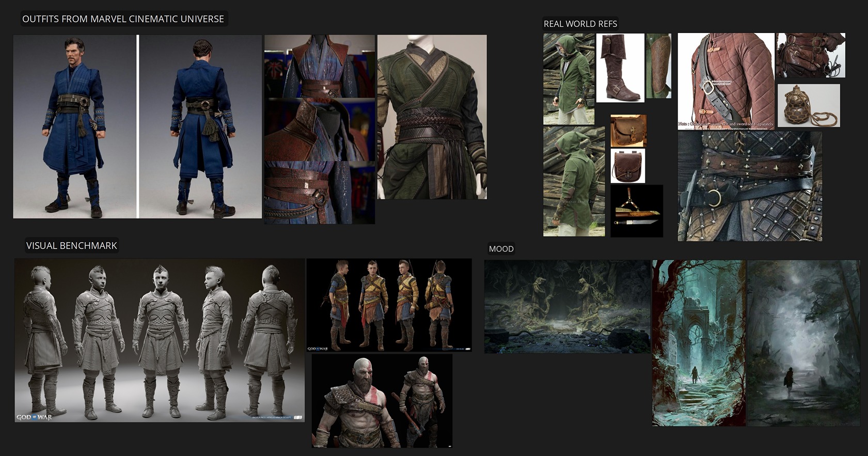This screenshot has height=456, width=868.
Task: Click the leather shoulder armor photo
Action: coord(811,55)
